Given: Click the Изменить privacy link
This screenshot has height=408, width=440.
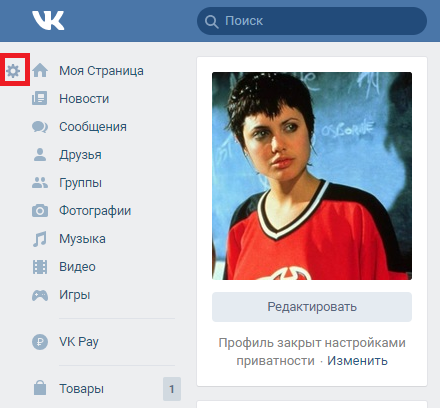Looking at the screenshot, I should [357, 361].
